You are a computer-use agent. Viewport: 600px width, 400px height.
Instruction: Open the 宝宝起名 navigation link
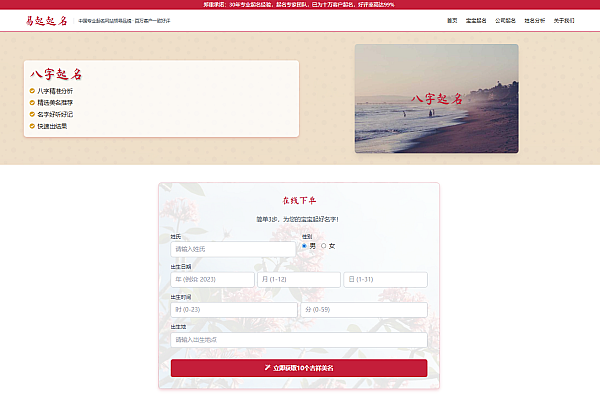coord(476,21)
